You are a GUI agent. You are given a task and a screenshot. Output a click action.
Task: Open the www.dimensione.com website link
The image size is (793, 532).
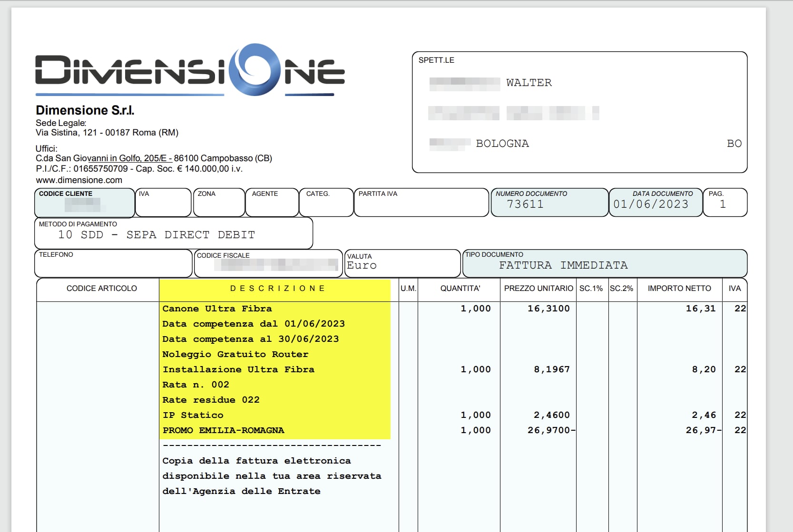79,180
